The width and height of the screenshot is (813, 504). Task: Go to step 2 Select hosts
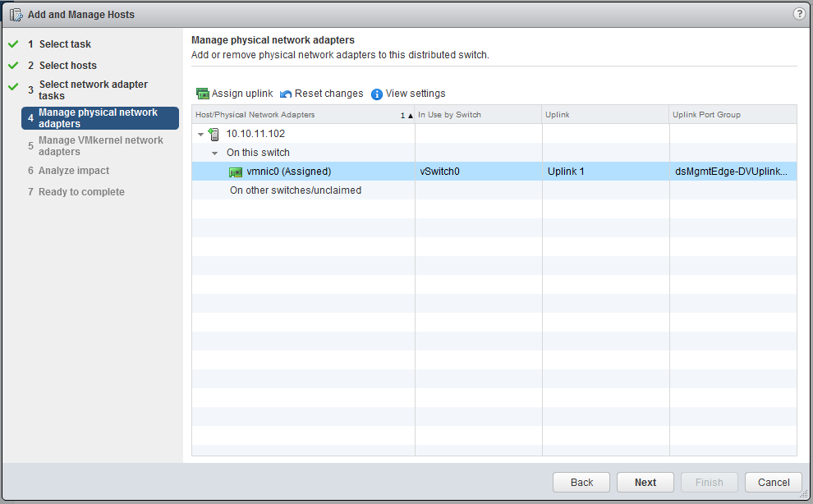click(67, 66)
